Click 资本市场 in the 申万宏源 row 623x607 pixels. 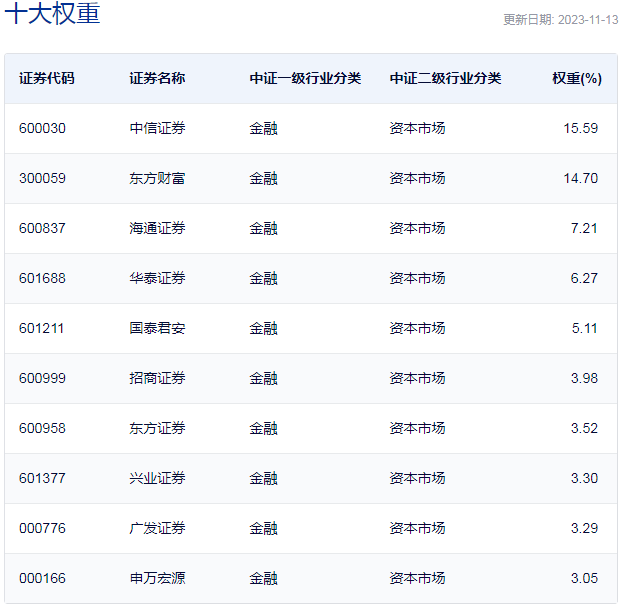pyautogui.click(x=417, y=579)
